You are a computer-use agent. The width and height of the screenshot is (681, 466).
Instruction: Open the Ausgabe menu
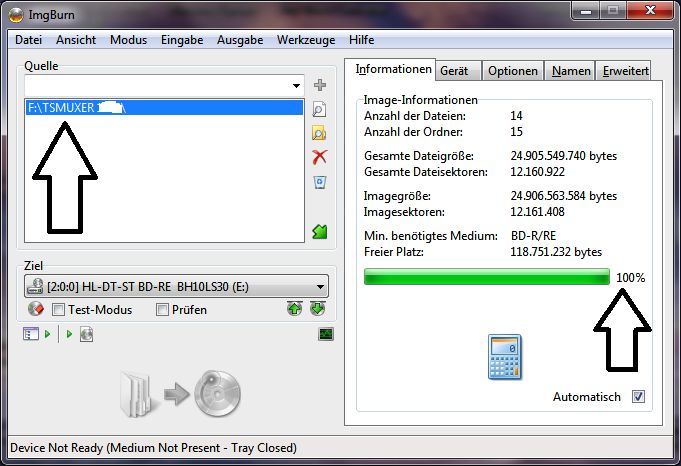[240, 40]
